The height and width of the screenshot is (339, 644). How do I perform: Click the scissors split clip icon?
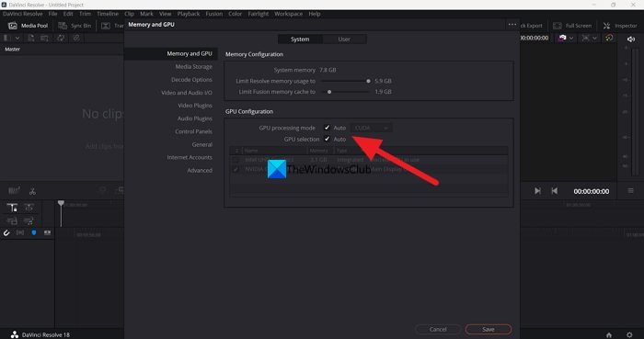click(32, 191)
